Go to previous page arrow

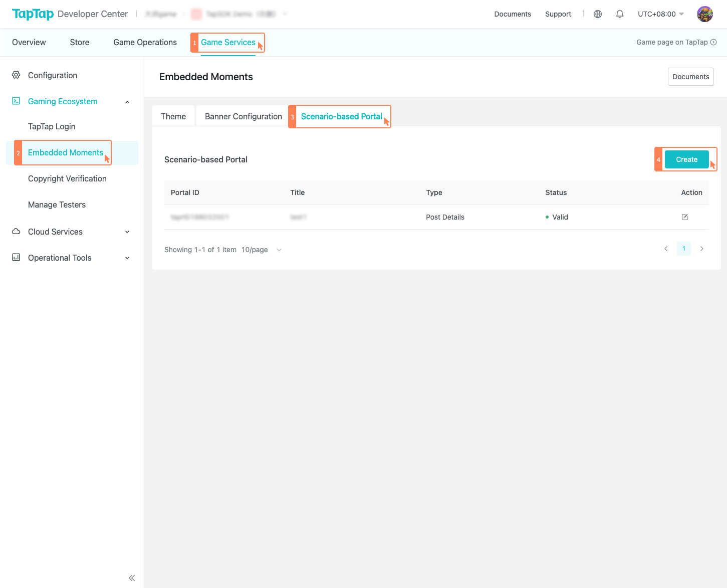666,249
